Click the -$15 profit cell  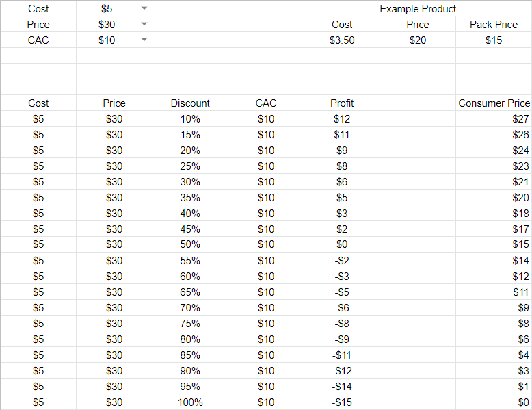click(x=342, y=402)
